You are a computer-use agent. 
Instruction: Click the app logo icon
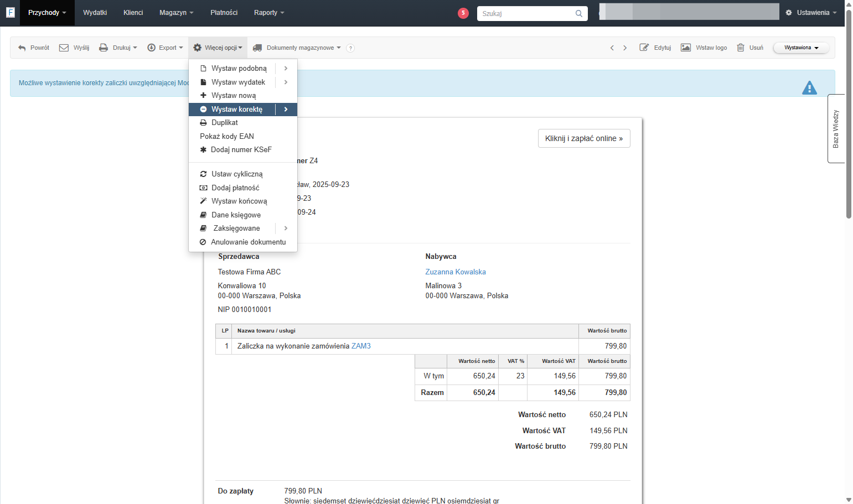click(10, 12)
